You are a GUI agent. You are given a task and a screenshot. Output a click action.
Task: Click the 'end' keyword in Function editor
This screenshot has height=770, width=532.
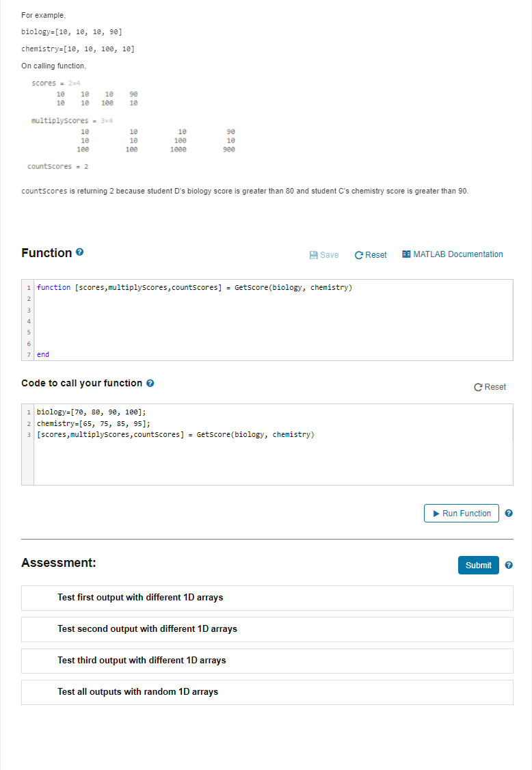(42, 354)
